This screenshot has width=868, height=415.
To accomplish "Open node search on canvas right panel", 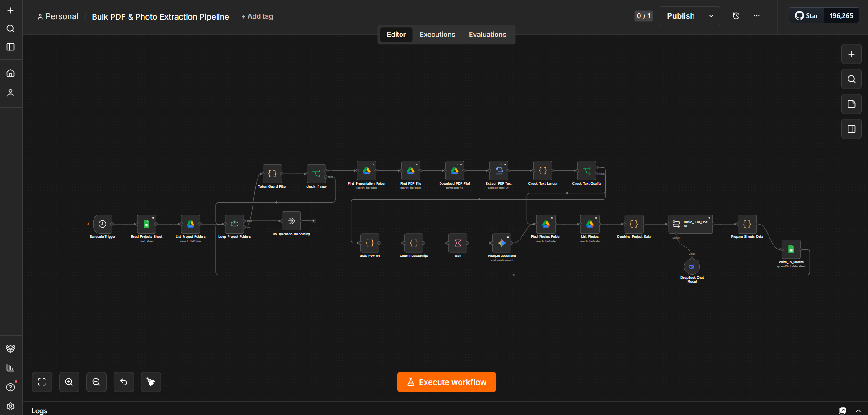I will tap(852, 79).
